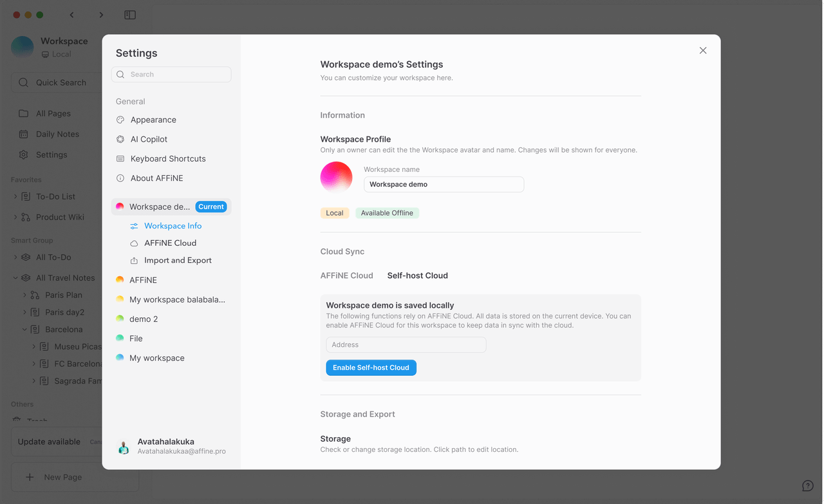The height and width of the screenshot is (504, 824).
Task: Collapse the All Travel Notes group
Action: click(14, 277)
